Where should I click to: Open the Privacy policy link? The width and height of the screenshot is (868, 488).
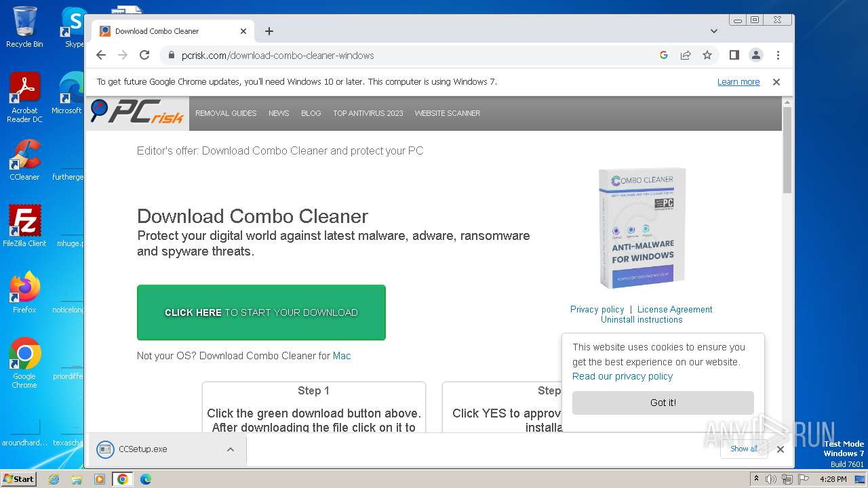click(x=597, y=309)
